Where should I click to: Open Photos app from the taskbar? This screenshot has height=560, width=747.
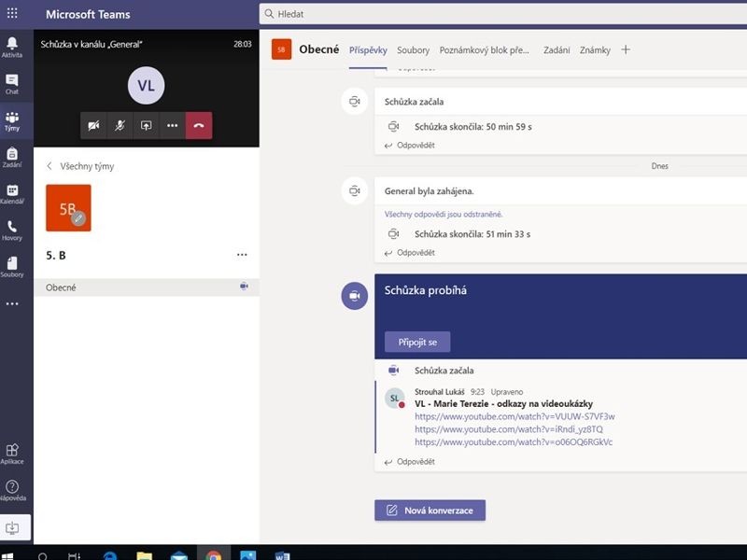pyautogui.click(x=247, y=555)
